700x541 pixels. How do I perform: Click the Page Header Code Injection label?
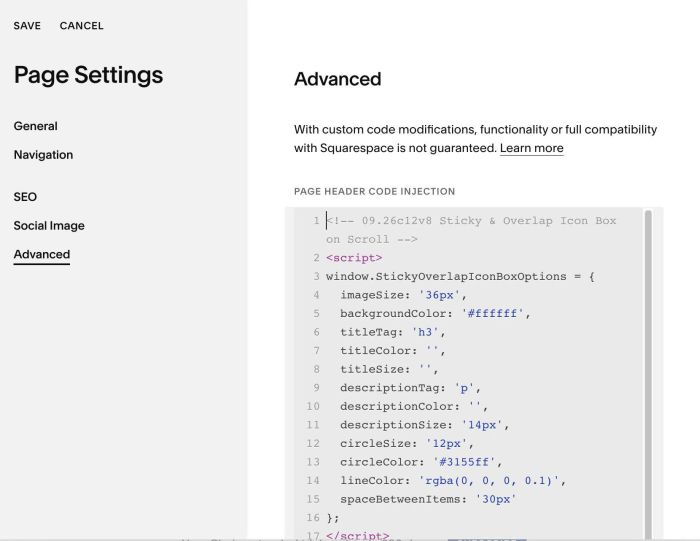pyautogui.click(x=374, y=191)
